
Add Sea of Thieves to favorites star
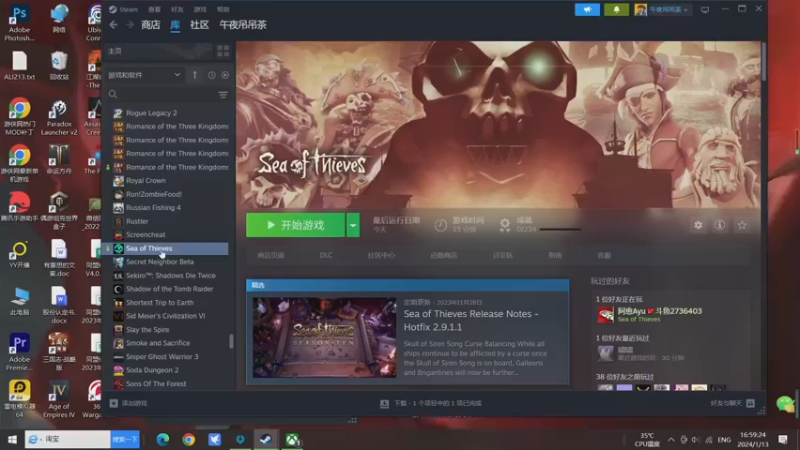[x=742, y=225]
